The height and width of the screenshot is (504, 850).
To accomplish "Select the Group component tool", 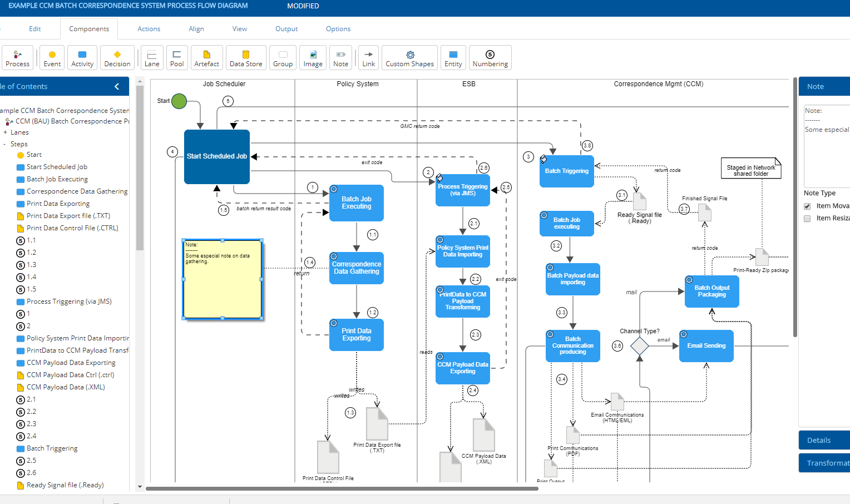I will [x=283, y=58].
